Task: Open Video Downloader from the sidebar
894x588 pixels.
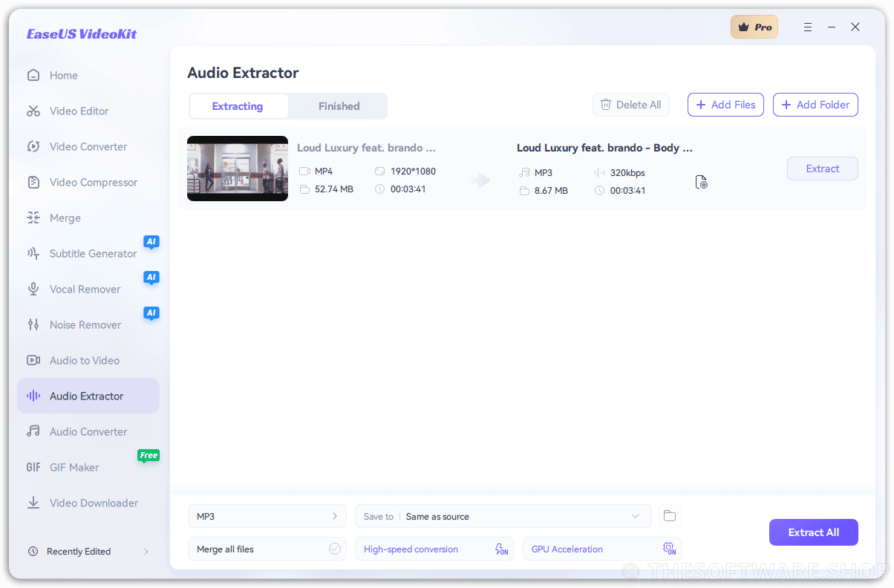Action: point(88,503)
